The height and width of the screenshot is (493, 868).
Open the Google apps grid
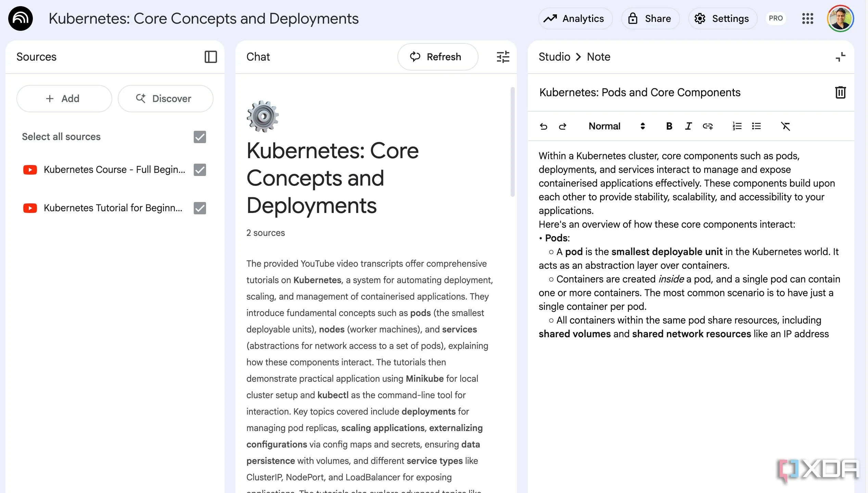807,18
